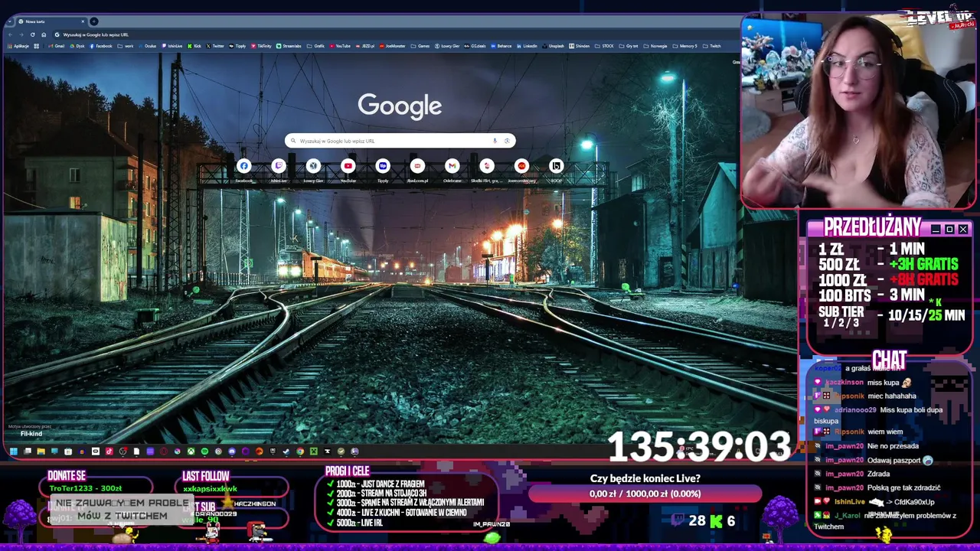Open File Explorer from the taskbar

point(41,452)
